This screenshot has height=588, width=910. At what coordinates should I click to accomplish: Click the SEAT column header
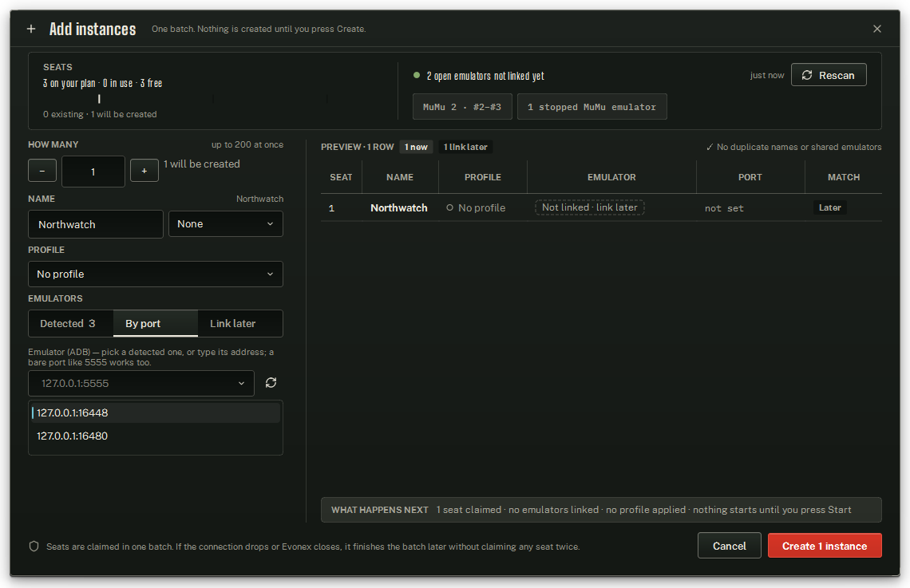pyautogui.click(x=342, y=177)
